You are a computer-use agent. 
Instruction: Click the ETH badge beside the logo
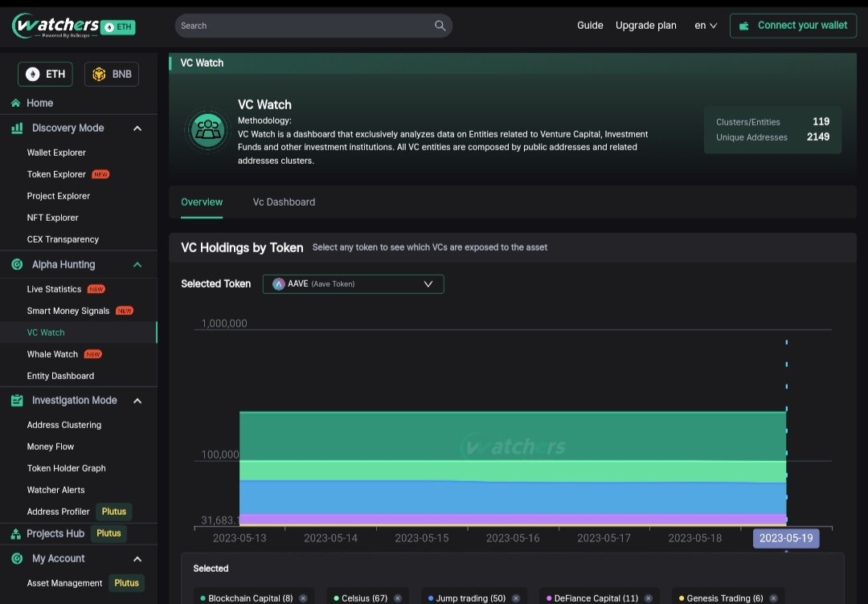[118, 27]
